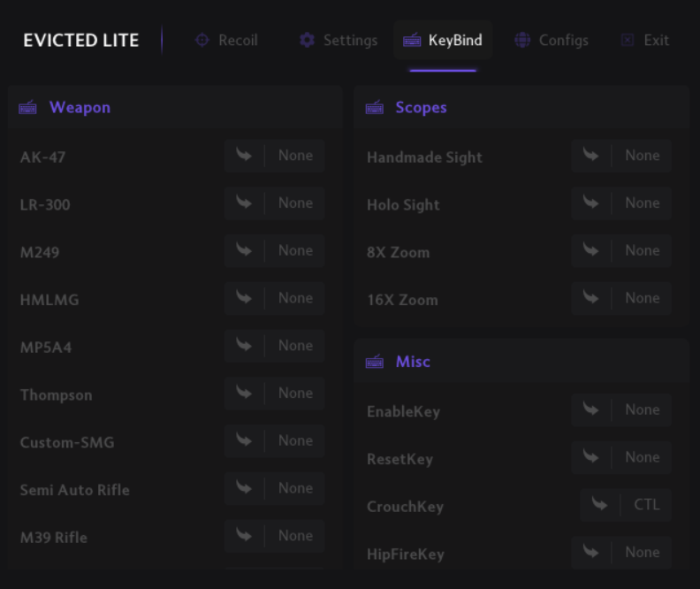Click the crosshair icon beside Recoil
This screenshot has height=589, width=700.
click(x=202, y=40)
